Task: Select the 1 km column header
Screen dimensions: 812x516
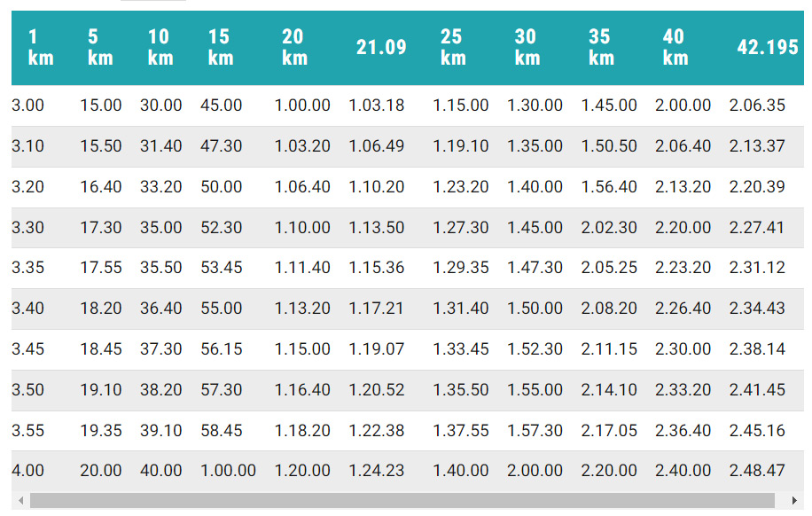Action: 40,48
